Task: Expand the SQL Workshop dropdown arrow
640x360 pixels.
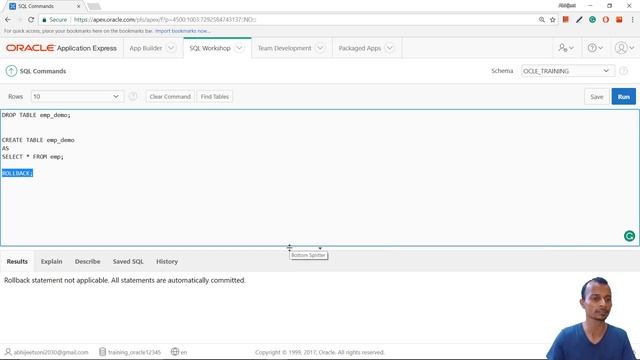Action: point(239,48)
